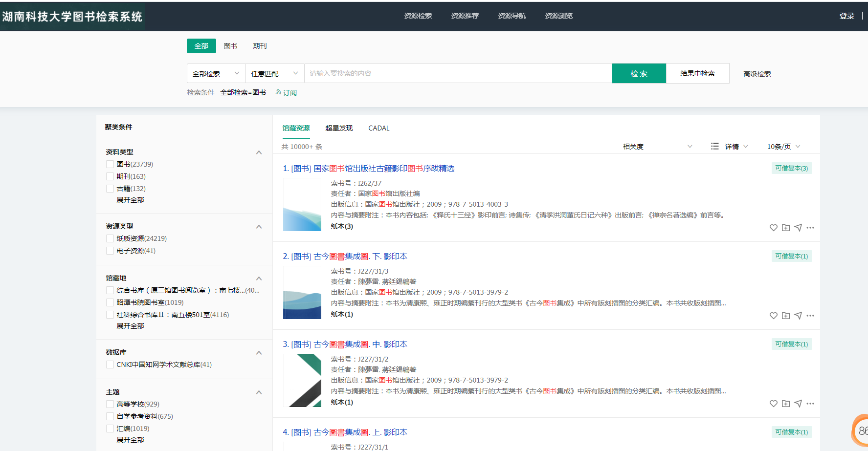This screenshot has height=451, width=868.
Task: Click add-to-folder icon for second book result
Action: point(785,316)
